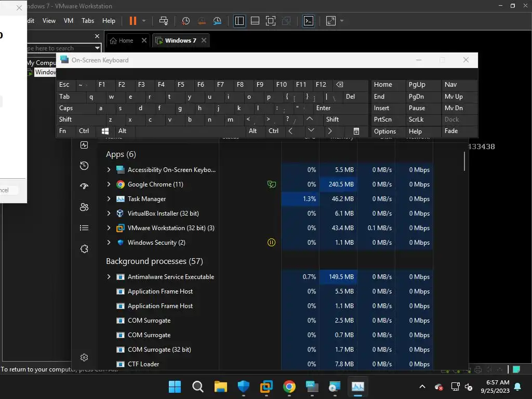Screen dimensions: 532x399
Task: Open File Explorer from taskbar
Action: tap(220, 387)
